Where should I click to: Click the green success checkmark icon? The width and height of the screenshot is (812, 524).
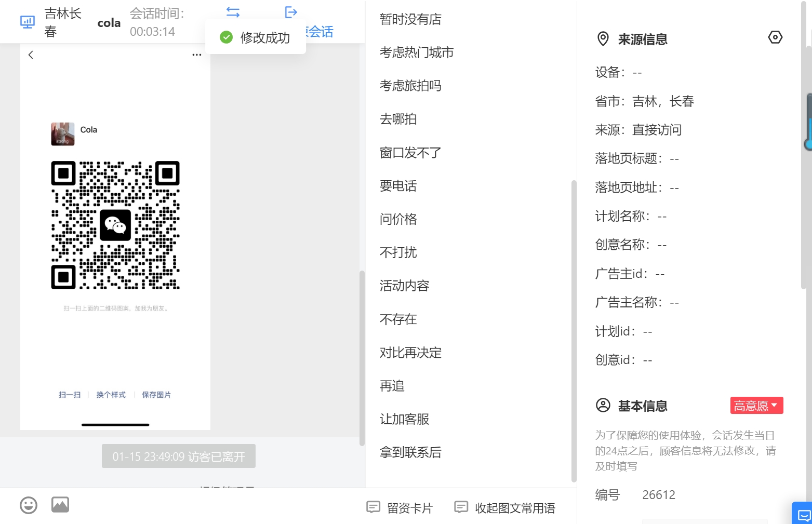tap(226, 37)
